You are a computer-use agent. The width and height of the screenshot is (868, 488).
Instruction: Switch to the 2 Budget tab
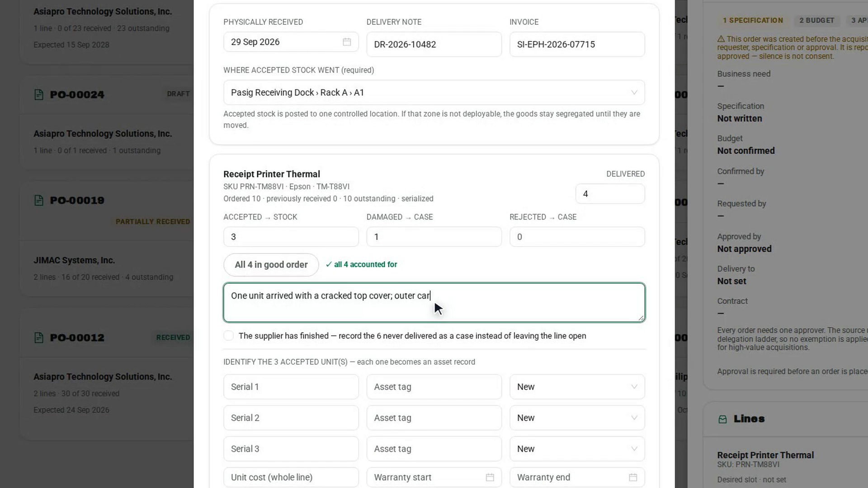[x=816, y=20]
